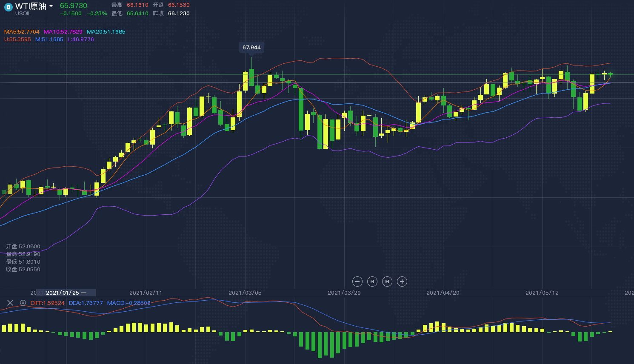Click the 2021/04/20 date on time axis

[443, 293]
